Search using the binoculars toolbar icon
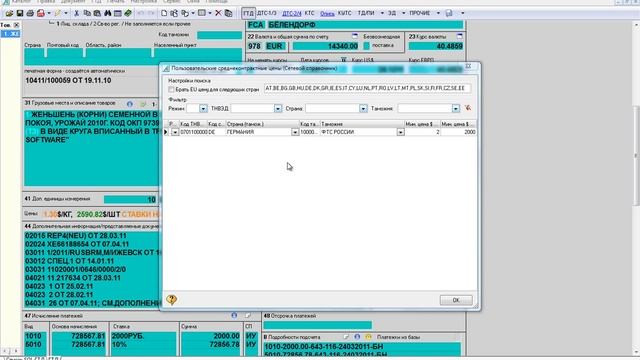640x360 pixels. tap(108, 13)
